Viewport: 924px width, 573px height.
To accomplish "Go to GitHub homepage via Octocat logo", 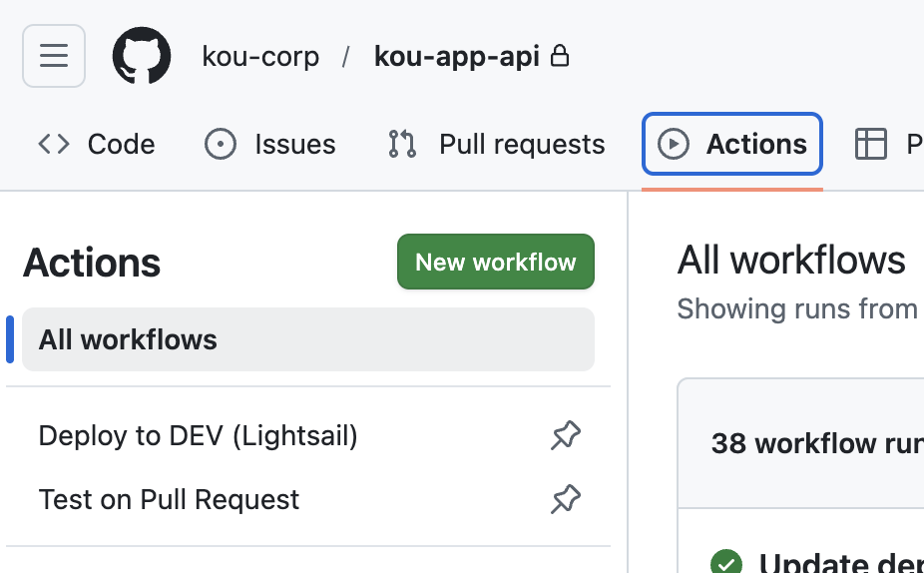I will pos(142,56).
